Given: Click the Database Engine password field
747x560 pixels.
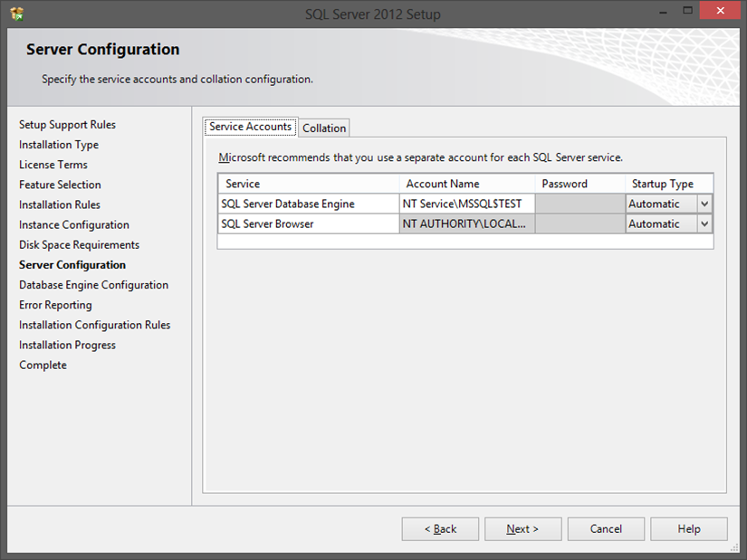Looking at the screenshot, I should (x=579, y=204).
